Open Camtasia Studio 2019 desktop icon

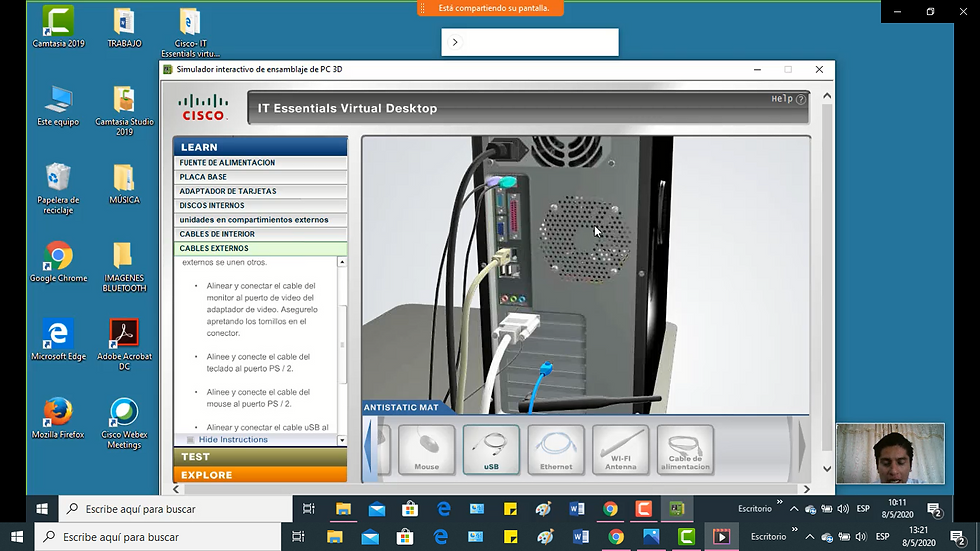(124, 111)
